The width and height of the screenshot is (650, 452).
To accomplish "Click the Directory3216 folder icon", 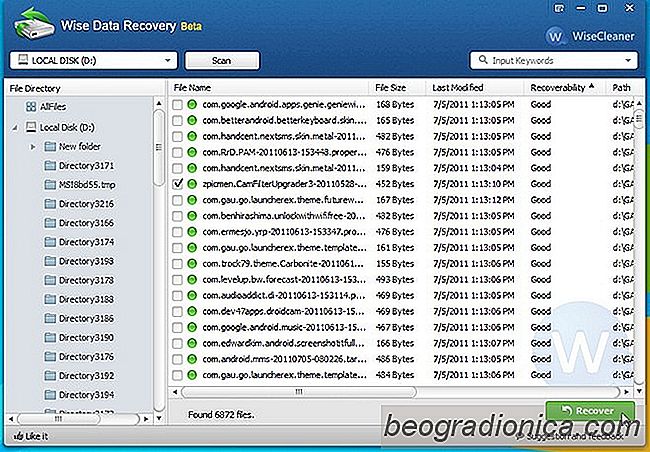I will tap(50, 204).
